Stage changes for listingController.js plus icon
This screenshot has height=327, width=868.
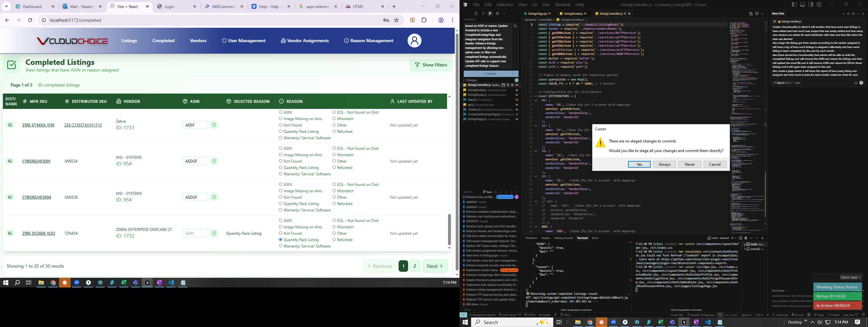(512, 85)
